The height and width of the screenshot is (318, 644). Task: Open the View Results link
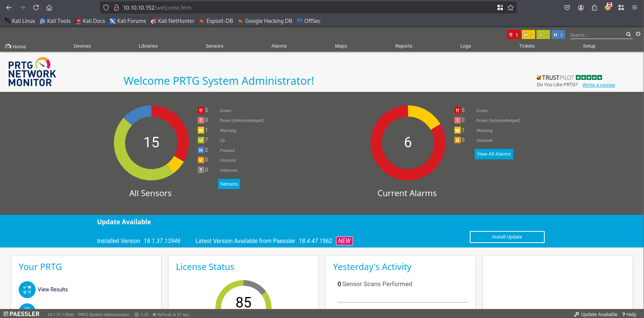coord(53,289)
